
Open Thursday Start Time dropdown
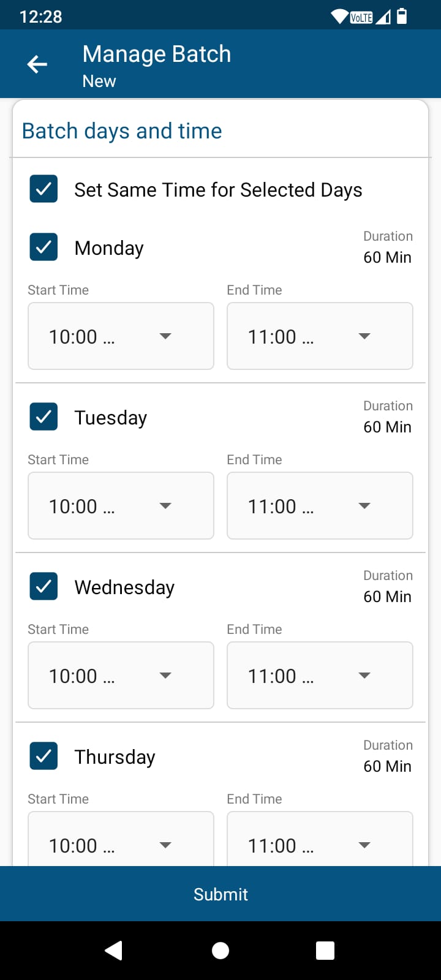(121, 842)
